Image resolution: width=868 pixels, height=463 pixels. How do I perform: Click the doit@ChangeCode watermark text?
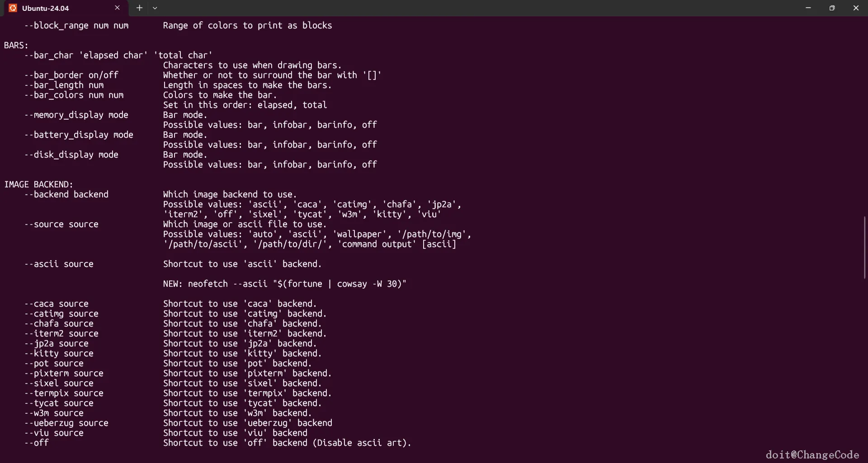click(x=812, y=454)
